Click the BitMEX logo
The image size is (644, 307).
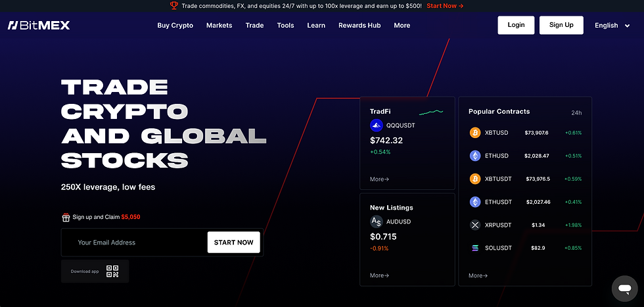pos(39,26)
